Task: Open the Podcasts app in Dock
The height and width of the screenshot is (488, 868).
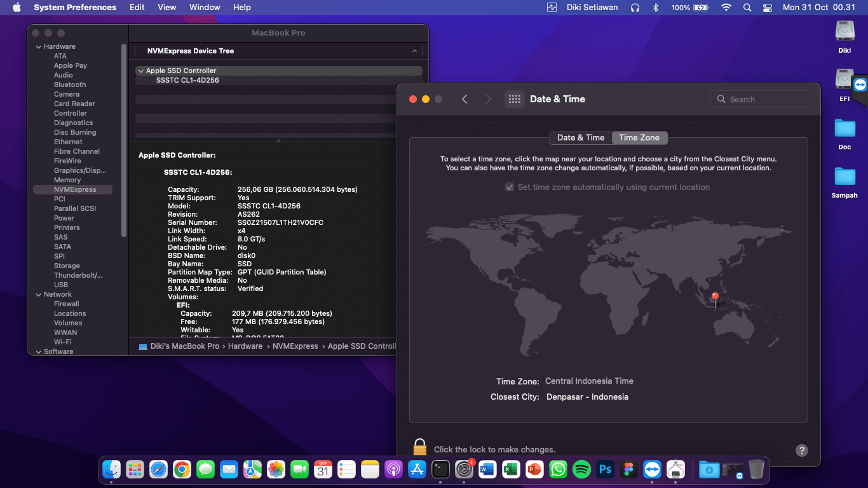Action: click(393, 470)
